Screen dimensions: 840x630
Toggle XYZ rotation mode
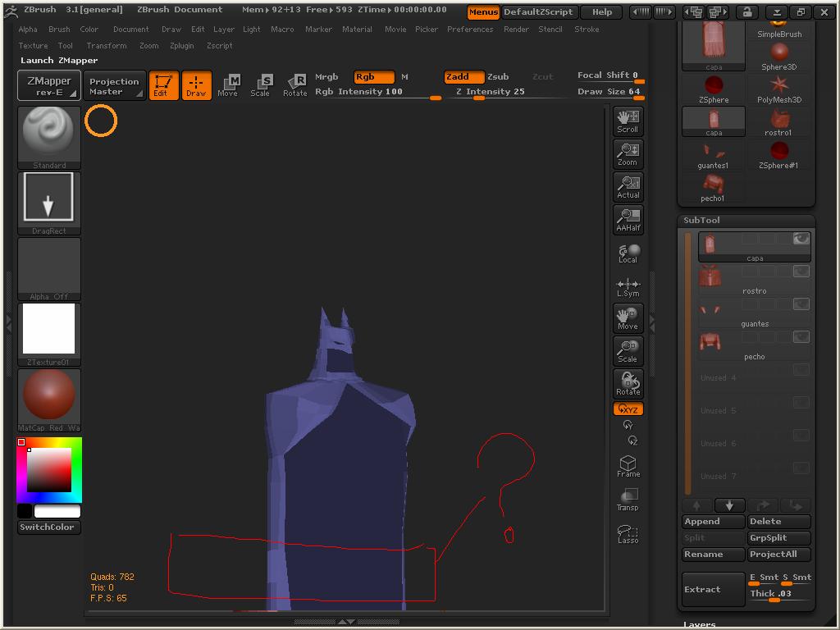[628, 409]
